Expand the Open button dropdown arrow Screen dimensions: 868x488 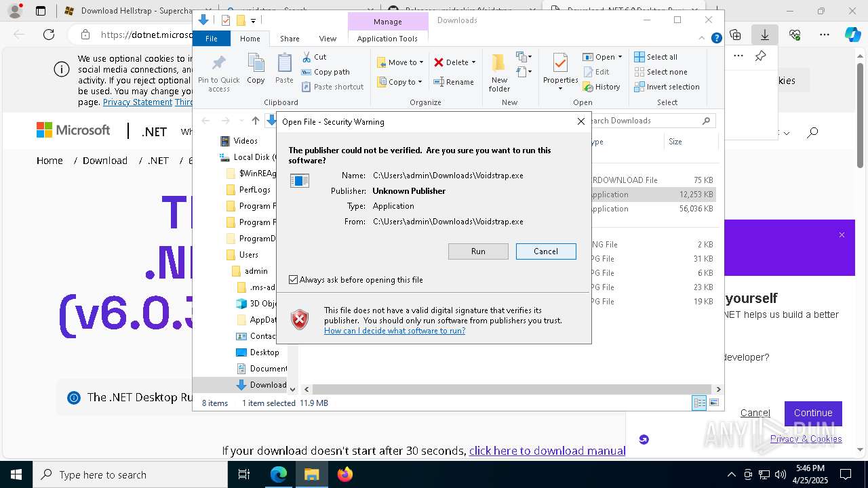(x=620, y=57)
